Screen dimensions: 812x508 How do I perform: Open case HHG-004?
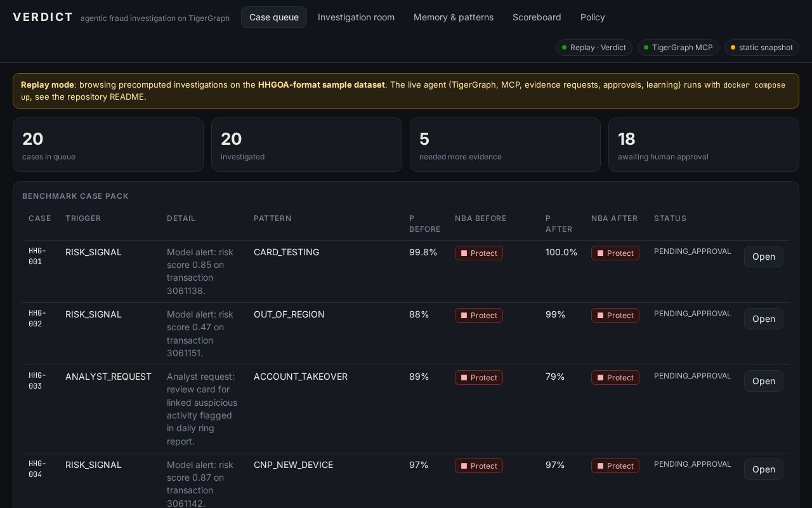coord(764,469)
